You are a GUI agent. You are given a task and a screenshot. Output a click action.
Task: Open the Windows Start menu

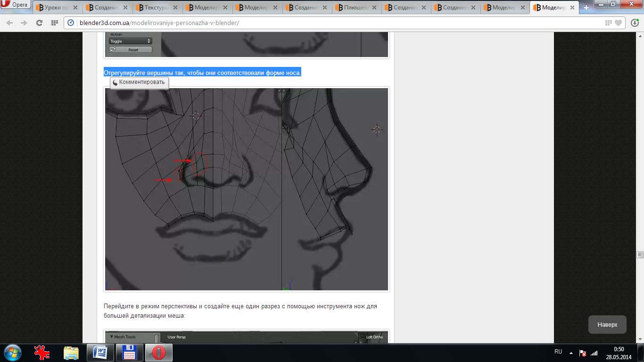(x=12, y=353)
